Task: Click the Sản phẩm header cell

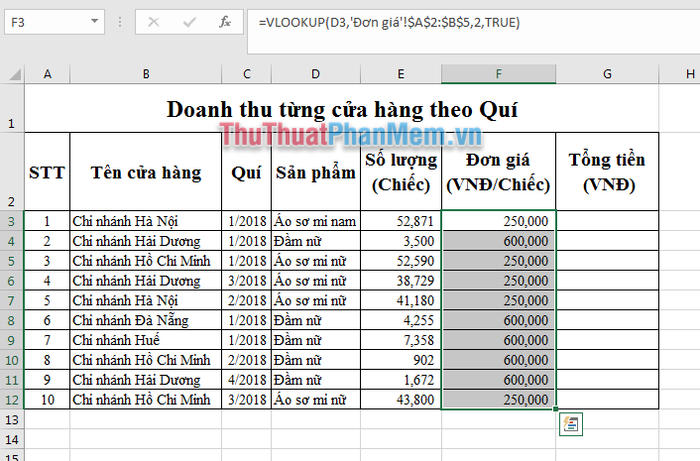Action: 316,171
